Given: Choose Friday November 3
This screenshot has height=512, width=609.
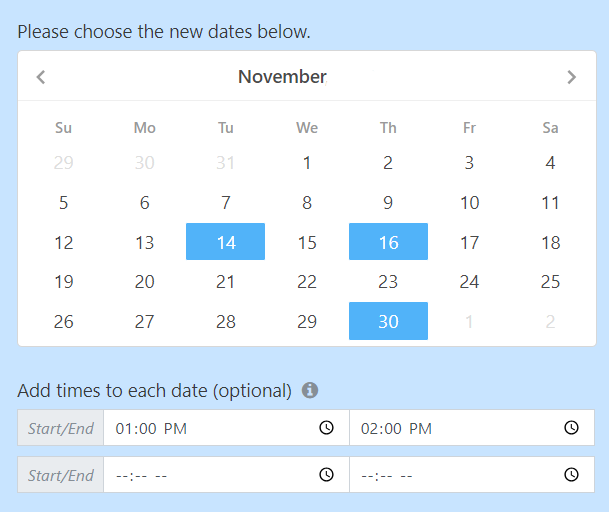Looking at the screenshot, I should tap(469, 162).
